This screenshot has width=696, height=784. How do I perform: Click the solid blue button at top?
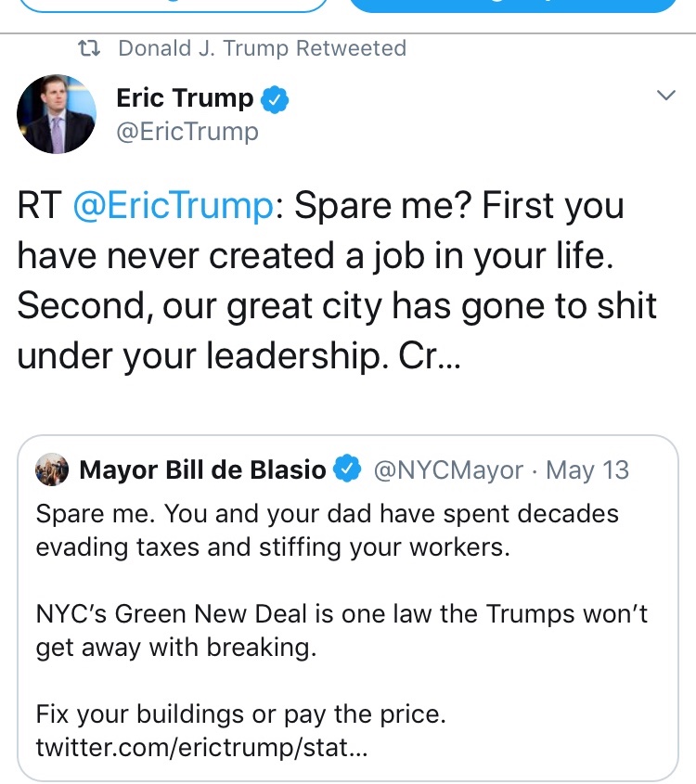pos(513,5)
